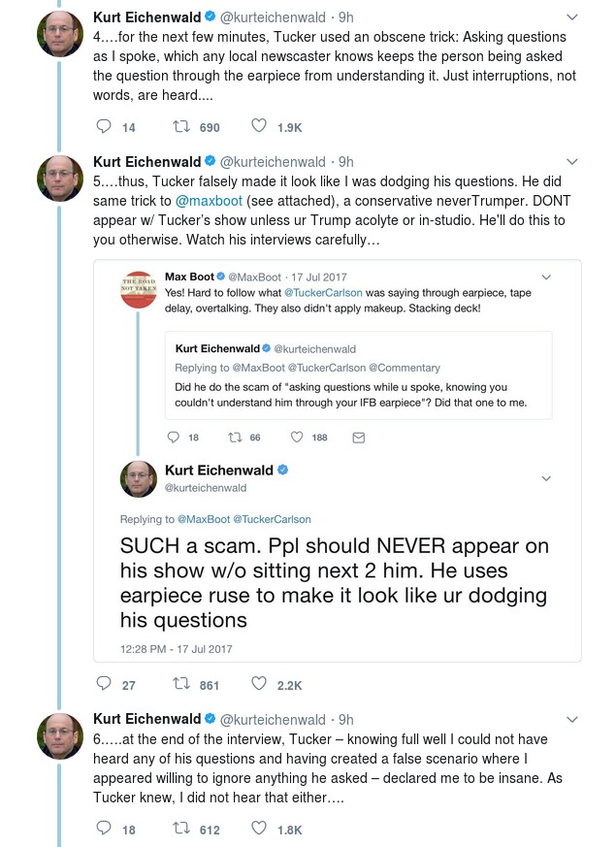Open the 12:28 PM - 17 Jul 2017 timestamp
The image size is (616, 847).
[x=176, y=649]
